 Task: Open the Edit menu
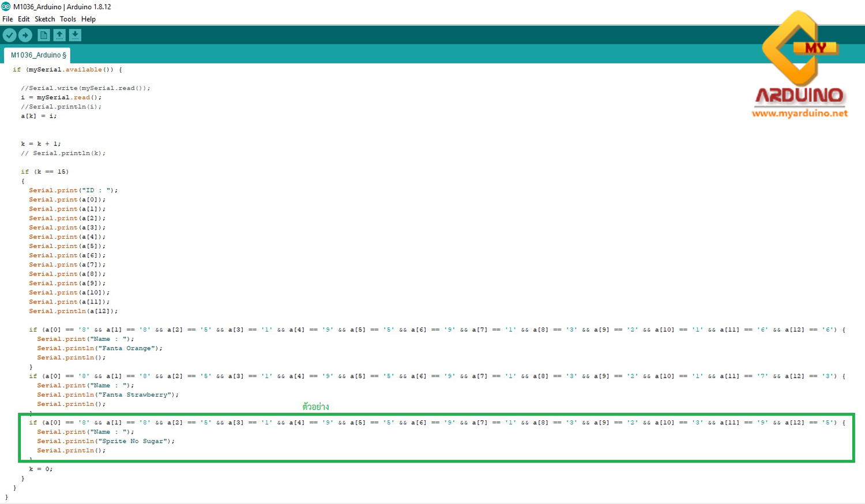pos(24,19)
